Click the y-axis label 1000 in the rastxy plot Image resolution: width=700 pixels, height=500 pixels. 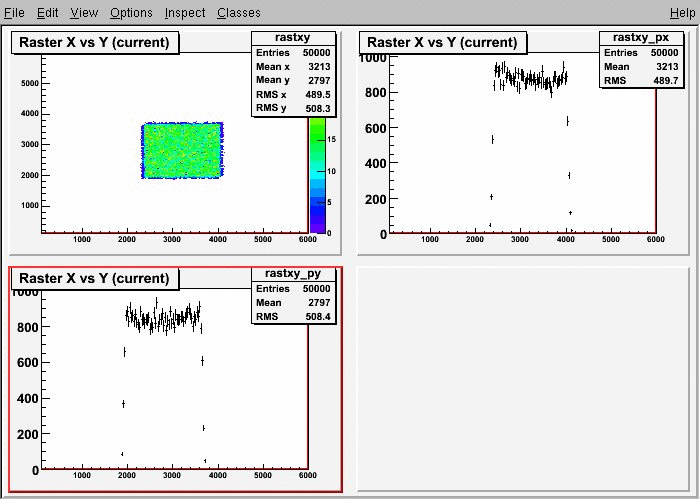click(30, 206)
